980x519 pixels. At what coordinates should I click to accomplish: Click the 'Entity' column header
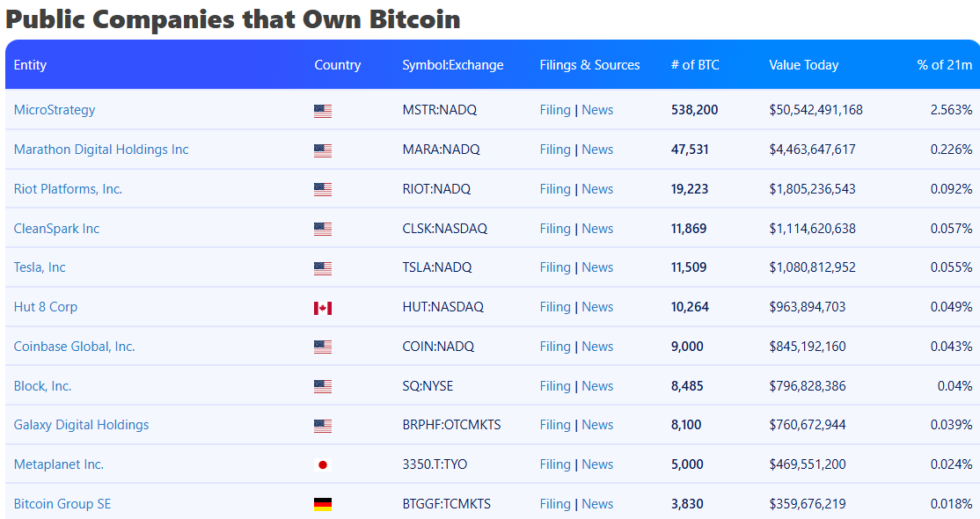[x=30, y=65]
